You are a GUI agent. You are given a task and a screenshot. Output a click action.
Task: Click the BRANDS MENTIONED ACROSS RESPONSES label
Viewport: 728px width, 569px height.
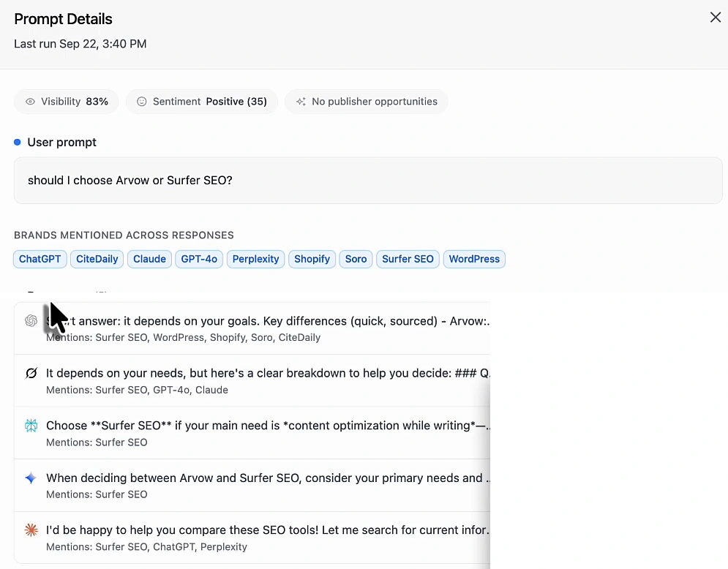[124, 235]
